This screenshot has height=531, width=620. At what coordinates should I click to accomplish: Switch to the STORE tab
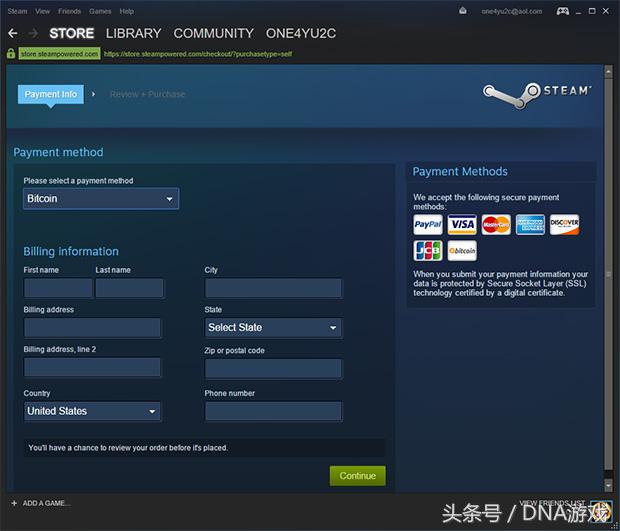coord(72,33)
